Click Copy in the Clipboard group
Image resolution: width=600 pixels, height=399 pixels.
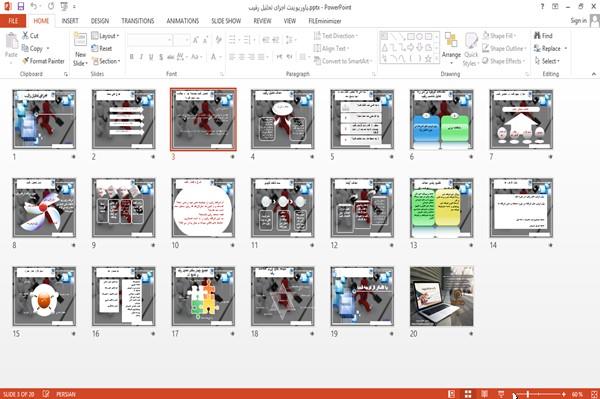33,48
